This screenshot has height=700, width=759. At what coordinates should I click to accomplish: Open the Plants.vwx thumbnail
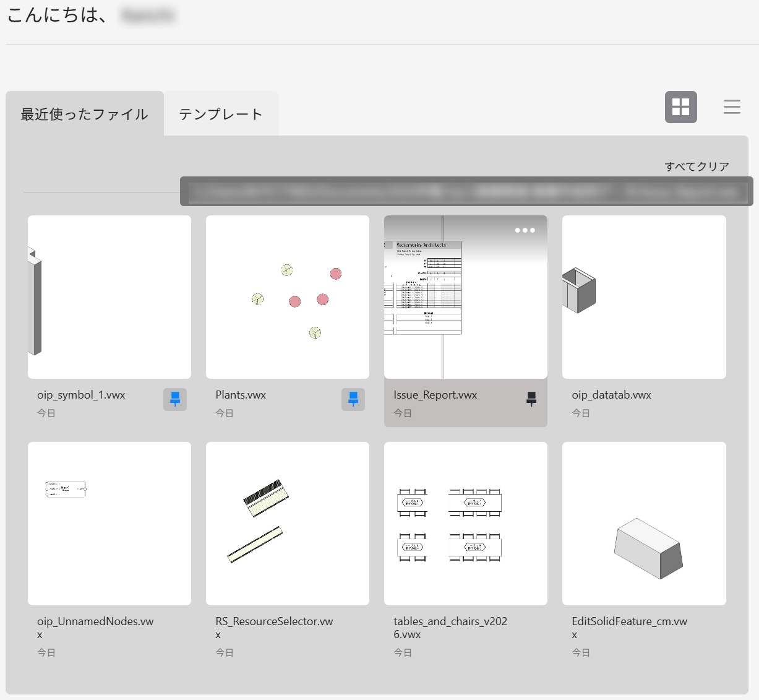coord(288,297)
